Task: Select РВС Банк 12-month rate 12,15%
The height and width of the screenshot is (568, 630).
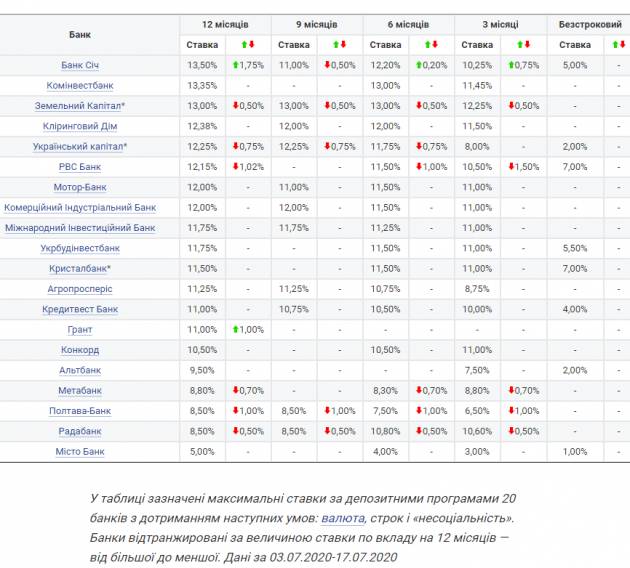Action: tap(202, 167)
